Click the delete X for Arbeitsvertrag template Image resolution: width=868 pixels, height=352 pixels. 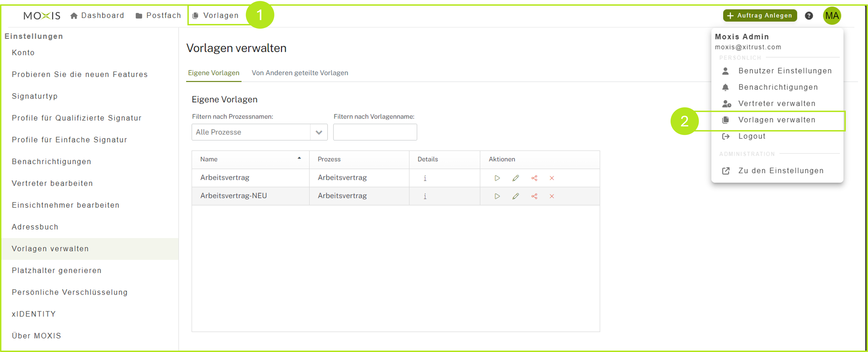pos(552,178)
